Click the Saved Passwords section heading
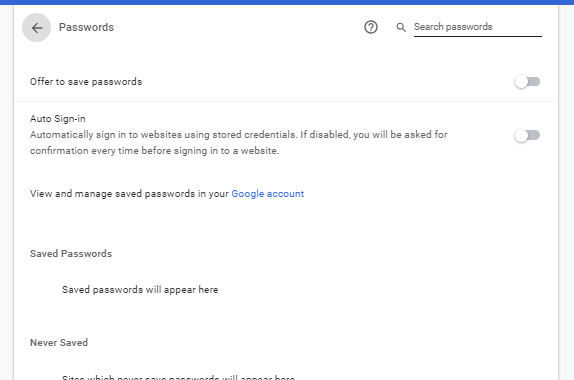 pyautogui.click(x=71, y=254)
